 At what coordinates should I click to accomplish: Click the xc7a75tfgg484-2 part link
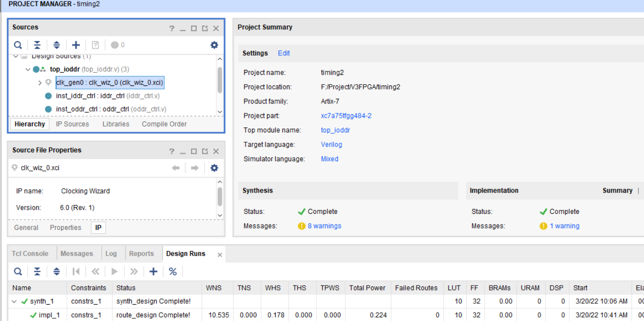coord(346,116)
